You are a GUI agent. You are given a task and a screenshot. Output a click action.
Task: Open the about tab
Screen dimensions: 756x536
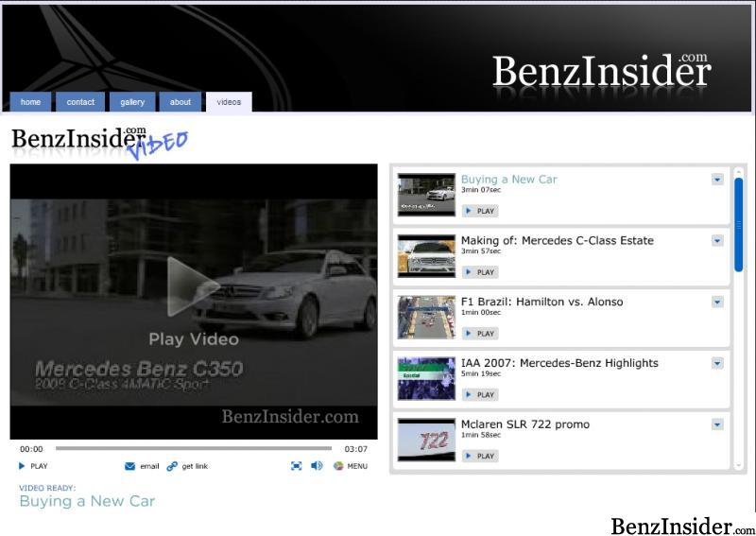coord(180,102)
